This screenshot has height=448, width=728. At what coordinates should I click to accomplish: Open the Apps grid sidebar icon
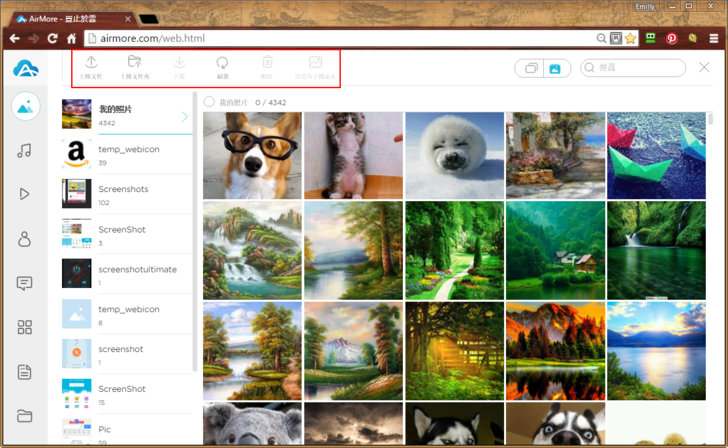[x=25, y=327]
